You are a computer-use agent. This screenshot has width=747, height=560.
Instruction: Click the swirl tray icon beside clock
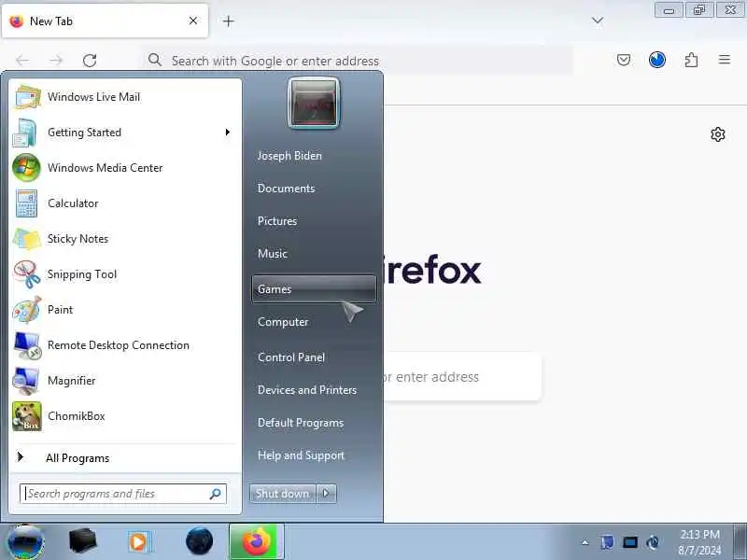653,542
